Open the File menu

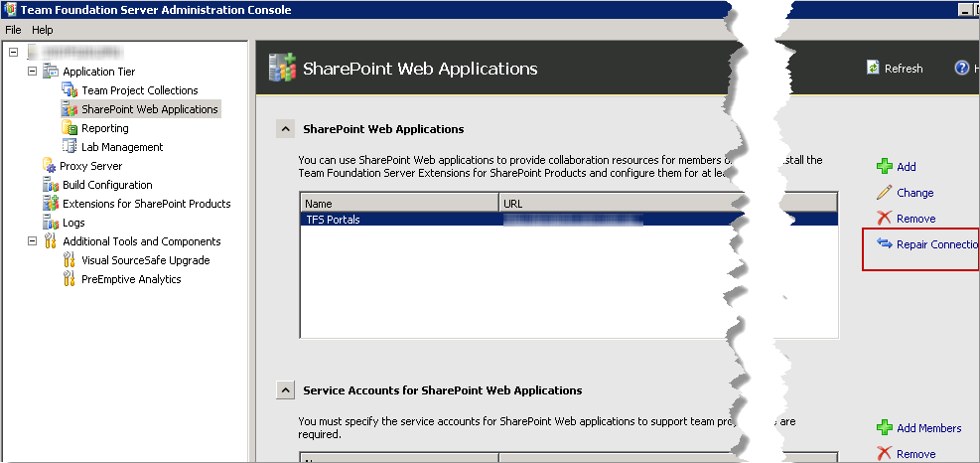13,30
